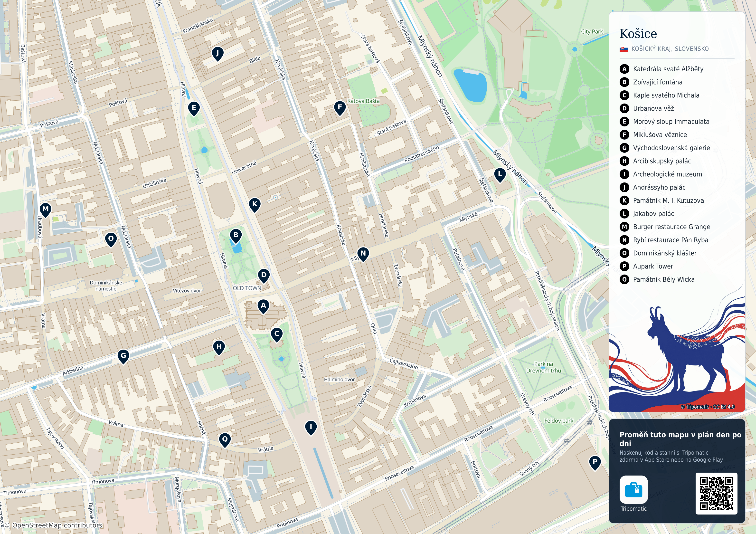Click the Tripomatic CC BY 4.0 credit

708,407
